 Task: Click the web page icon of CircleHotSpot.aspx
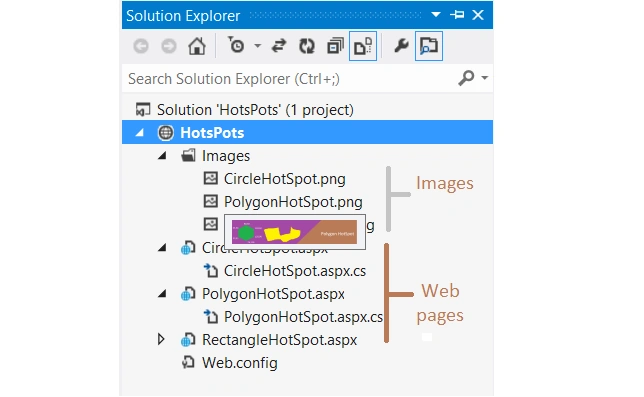click(x=188, y=248)
